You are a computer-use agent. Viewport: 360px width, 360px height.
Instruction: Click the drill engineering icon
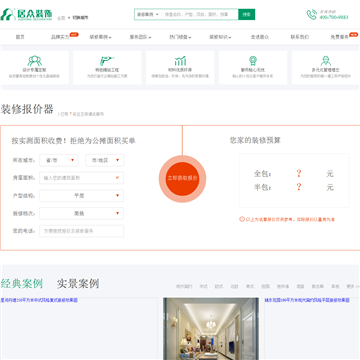107,61
